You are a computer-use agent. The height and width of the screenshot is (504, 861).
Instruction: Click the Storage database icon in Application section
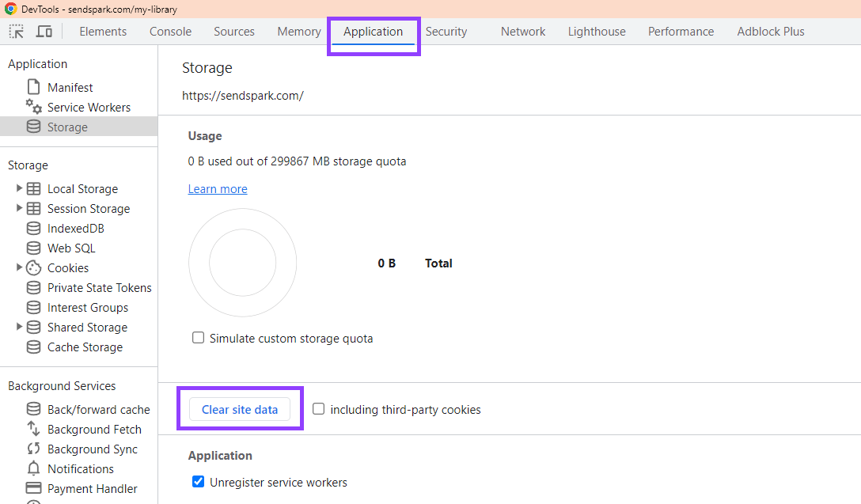point(33,127)
